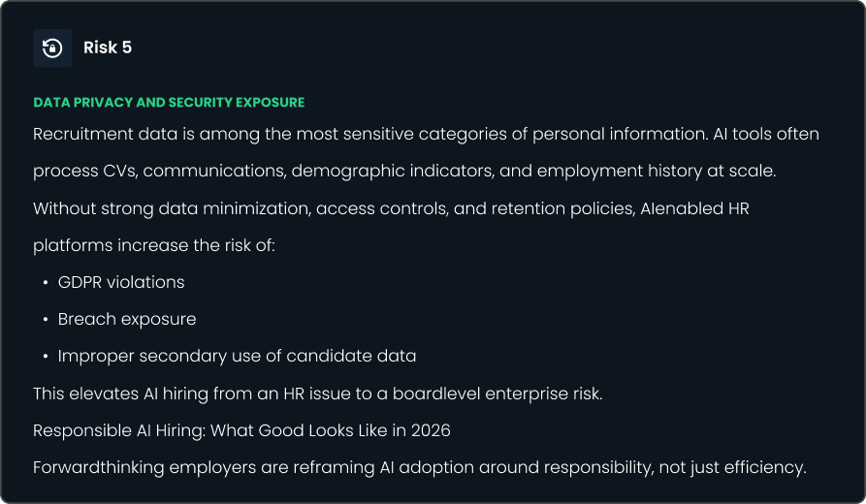Select the "GDPR violations" list item
The height and width of the screenshot is (504, 866).
(121, 282)
